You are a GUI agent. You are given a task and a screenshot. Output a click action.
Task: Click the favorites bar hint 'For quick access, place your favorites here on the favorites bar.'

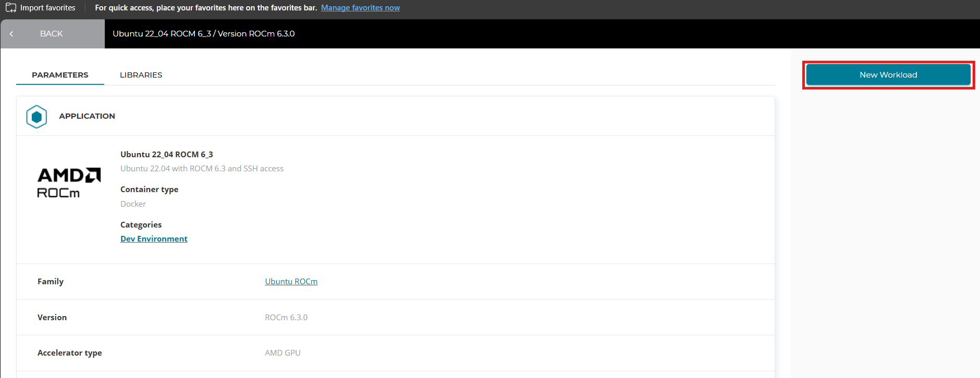point(206,8)
